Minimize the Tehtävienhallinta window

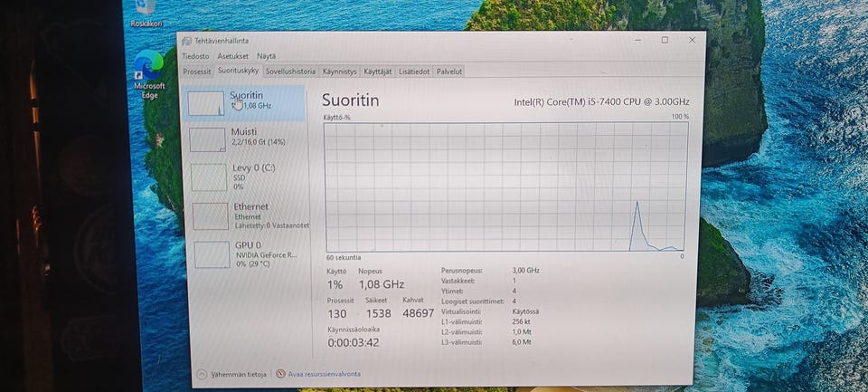pos(637,40)
